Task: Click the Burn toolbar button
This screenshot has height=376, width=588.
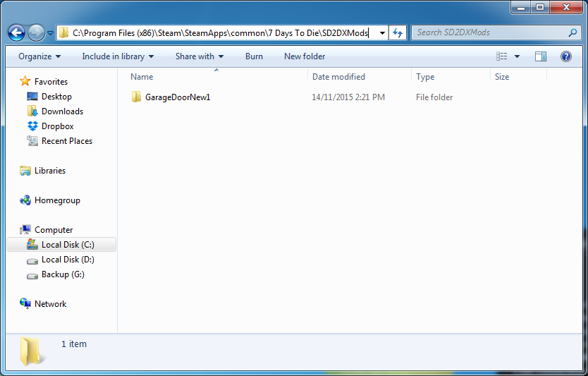Action: tap(254, 56)
